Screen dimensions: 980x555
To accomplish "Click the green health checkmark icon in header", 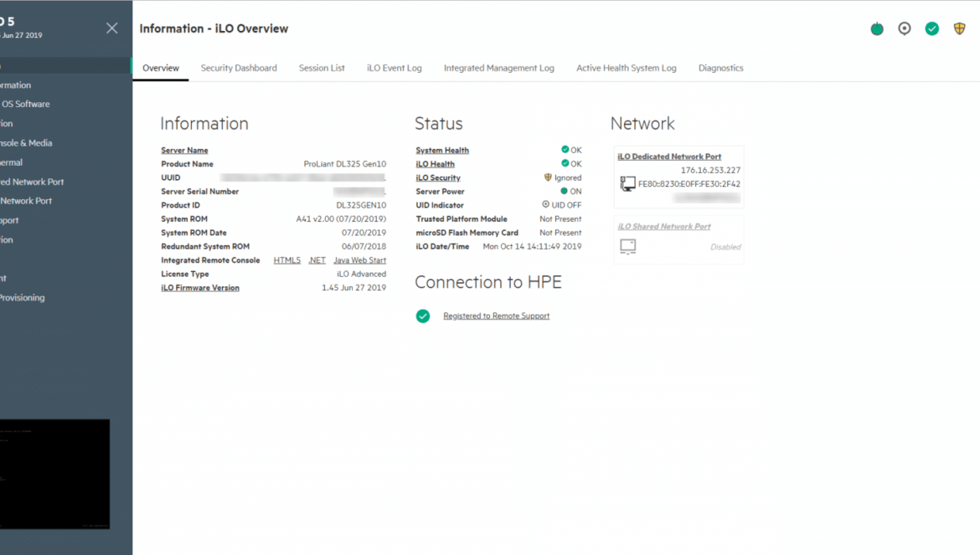I will [x=932, y=28].
